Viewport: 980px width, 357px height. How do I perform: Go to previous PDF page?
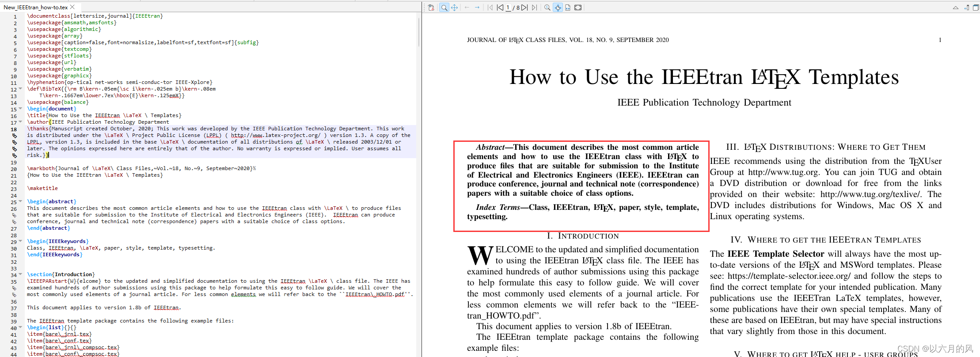pyautogui.click(x=500, y=8)
